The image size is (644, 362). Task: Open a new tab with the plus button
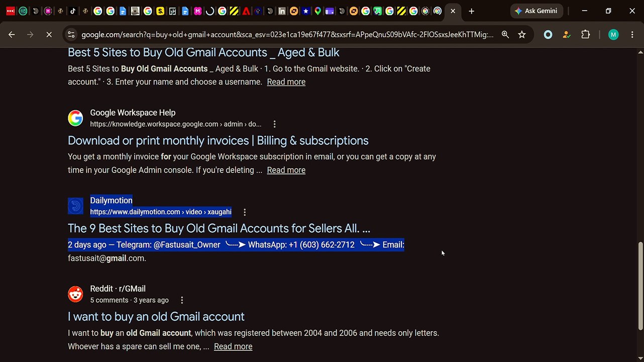(471, 11)
